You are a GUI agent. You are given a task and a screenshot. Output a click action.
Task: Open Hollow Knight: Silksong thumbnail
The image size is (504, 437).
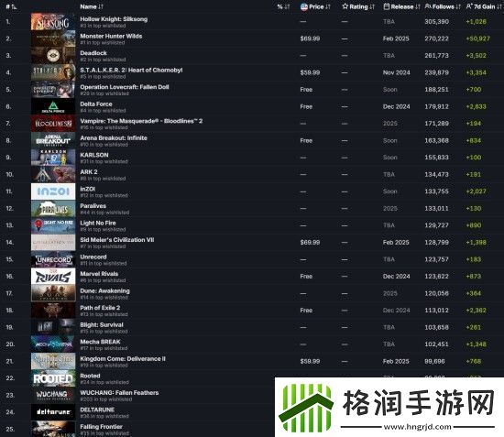tap(53, 21)
